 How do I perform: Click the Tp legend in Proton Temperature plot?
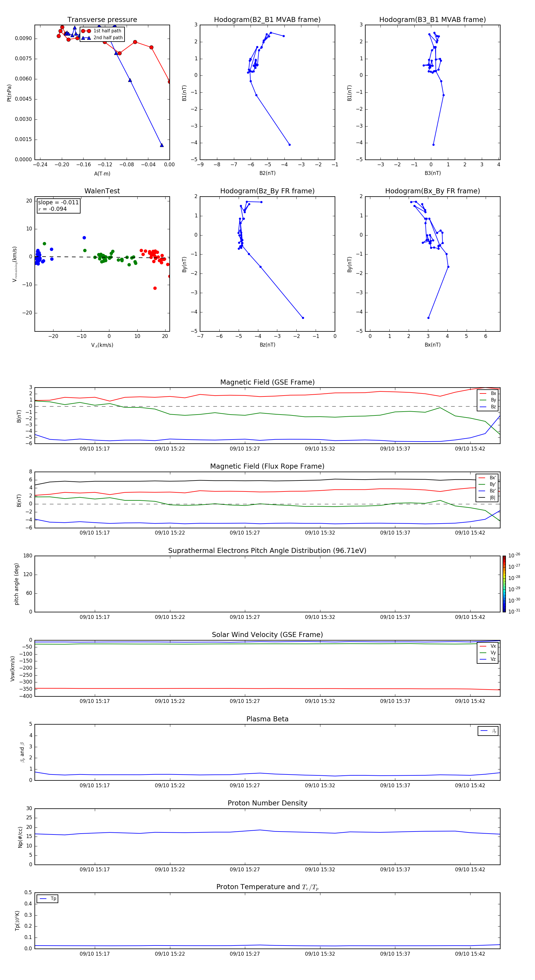coord(47,899)
